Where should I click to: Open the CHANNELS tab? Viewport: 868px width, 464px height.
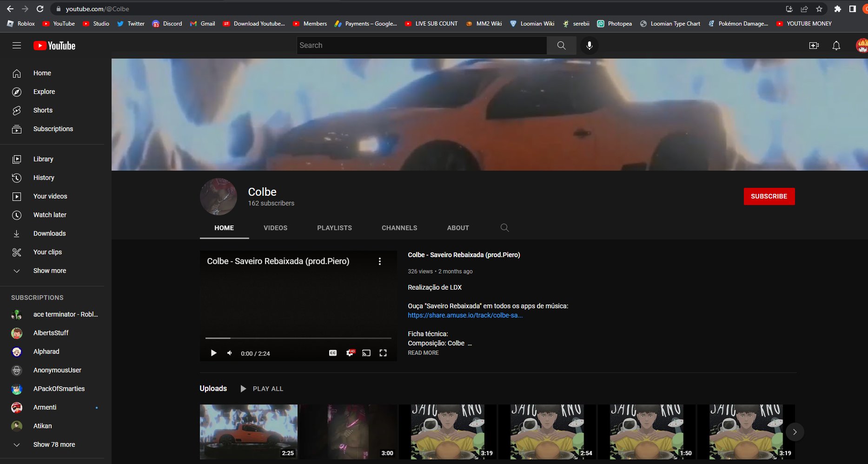(399, 228)
